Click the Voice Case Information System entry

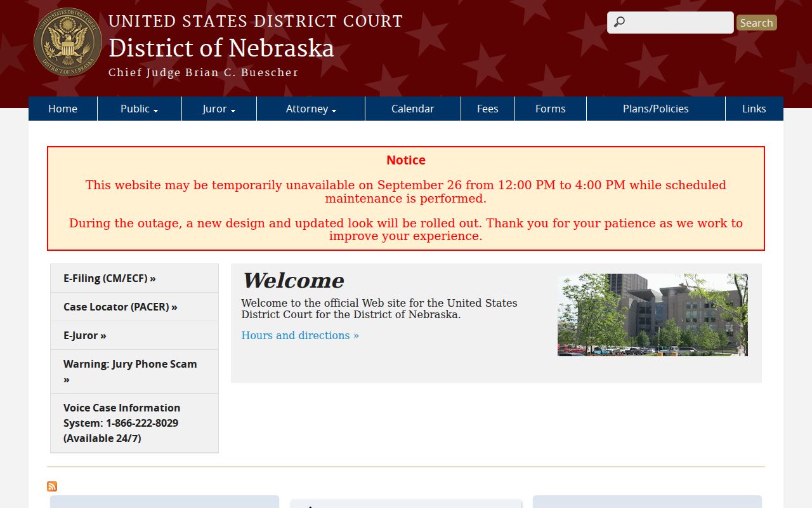(134, 423)
